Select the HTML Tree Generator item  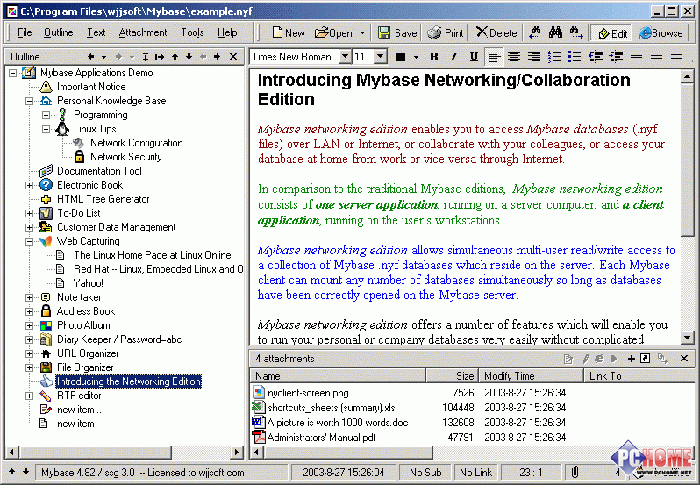tap(103, 199)
